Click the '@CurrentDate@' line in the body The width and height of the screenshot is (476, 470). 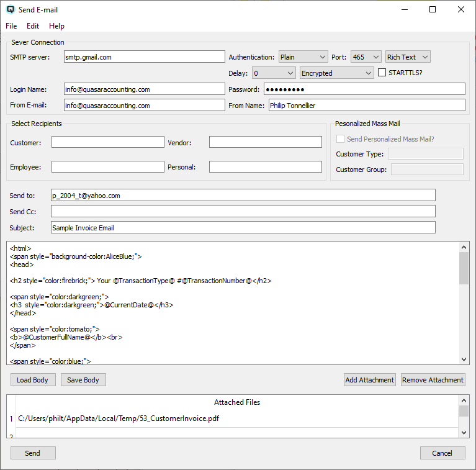(91, 305)
